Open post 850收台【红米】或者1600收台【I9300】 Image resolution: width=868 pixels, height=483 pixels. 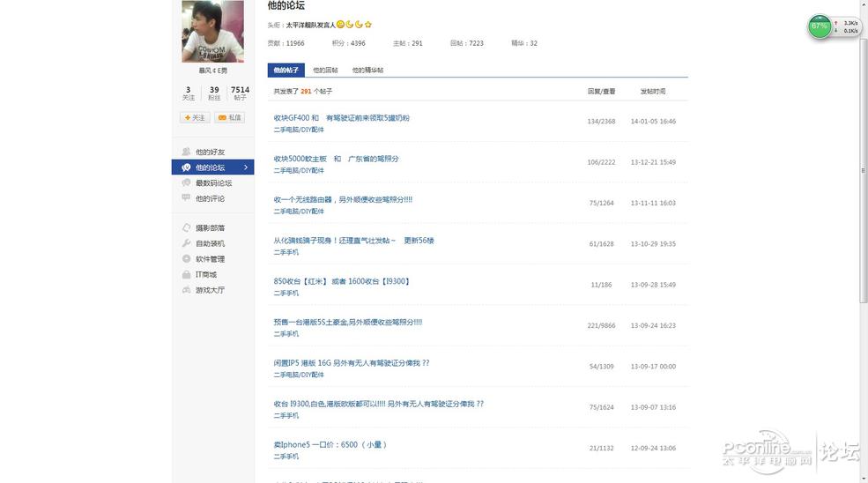(x=342, y=281)
